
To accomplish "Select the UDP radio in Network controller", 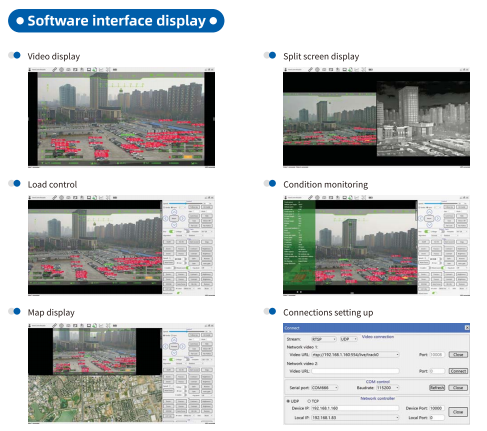I will pyautogui.click(x=288, y=401).
